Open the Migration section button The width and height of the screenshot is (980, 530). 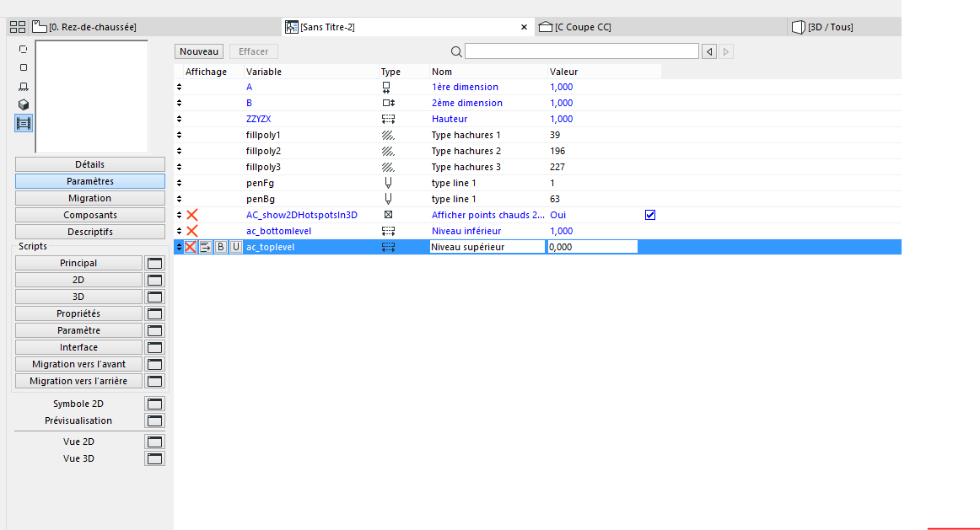click(x=89, y=198)
